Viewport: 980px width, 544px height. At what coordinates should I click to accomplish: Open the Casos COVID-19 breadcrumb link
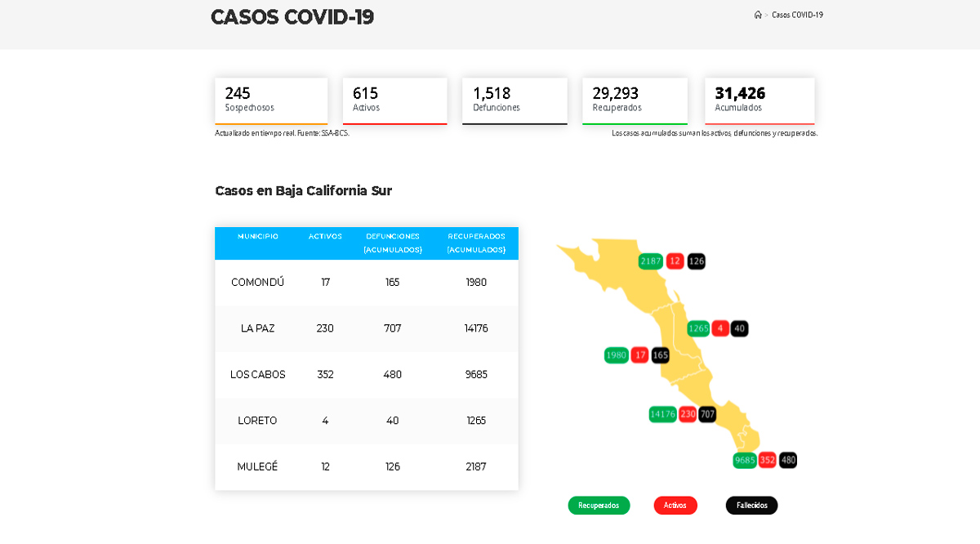pyautogui.click(x=796, y=14)
